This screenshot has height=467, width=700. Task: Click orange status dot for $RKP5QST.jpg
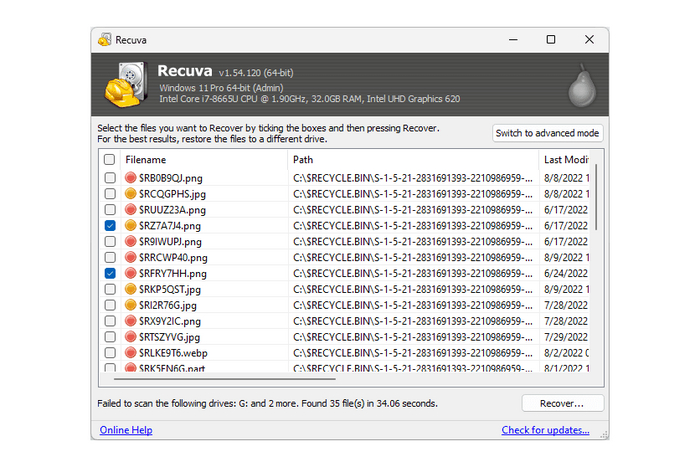coord(131,289)
